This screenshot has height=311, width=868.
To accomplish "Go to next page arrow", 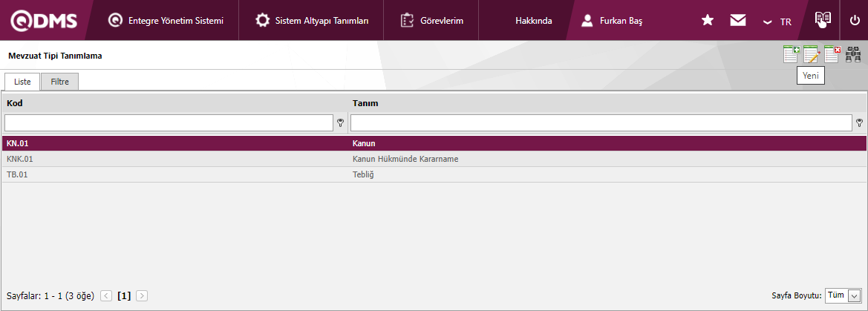I will (142, 295).
